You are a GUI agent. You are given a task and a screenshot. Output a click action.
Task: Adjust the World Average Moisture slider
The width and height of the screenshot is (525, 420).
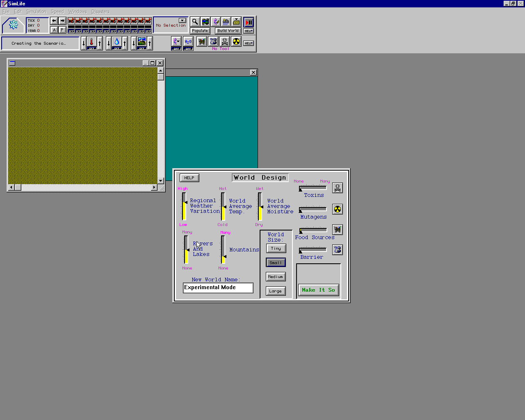pyautogui.click(x=260, y=206)
